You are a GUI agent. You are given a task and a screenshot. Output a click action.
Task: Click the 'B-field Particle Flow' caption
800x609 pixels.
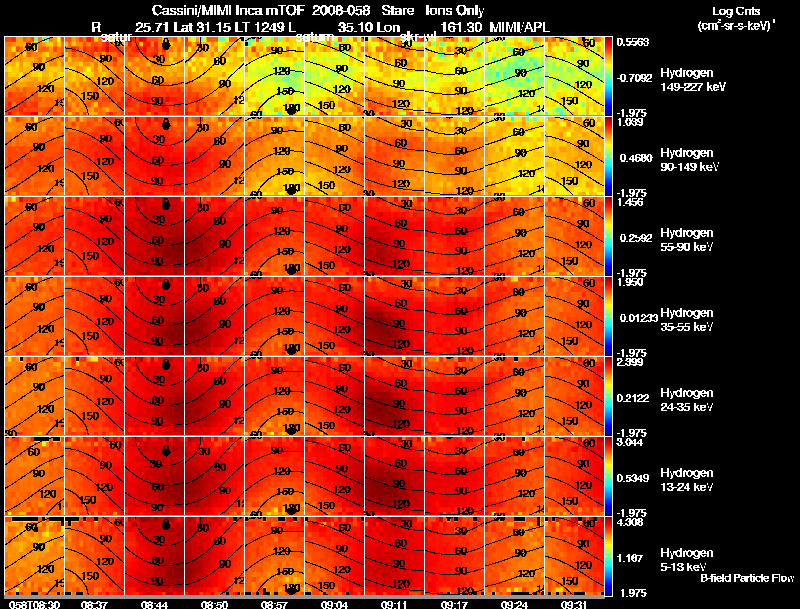coord(747,578)
